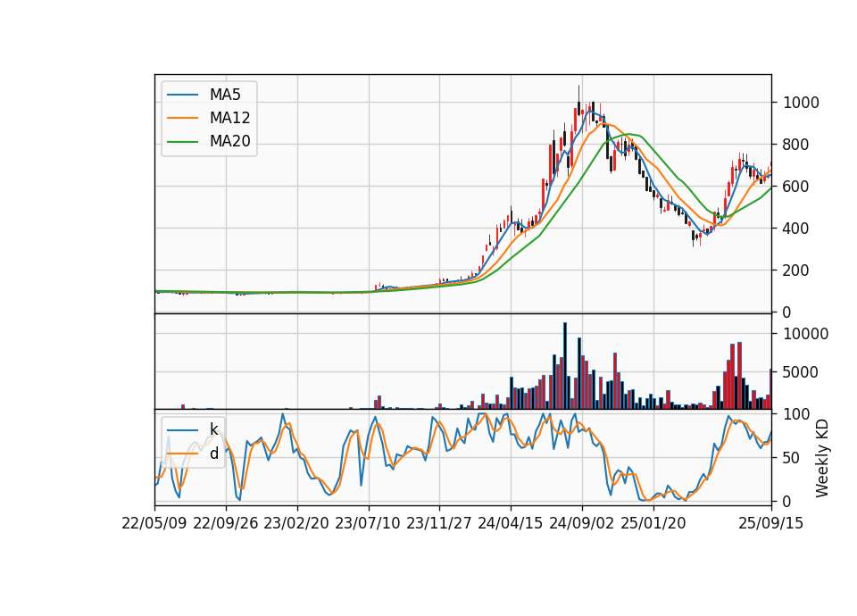This screenshot has width=857, height=616.
Task: Click the 400 price axis label
Action: point(796,229)
